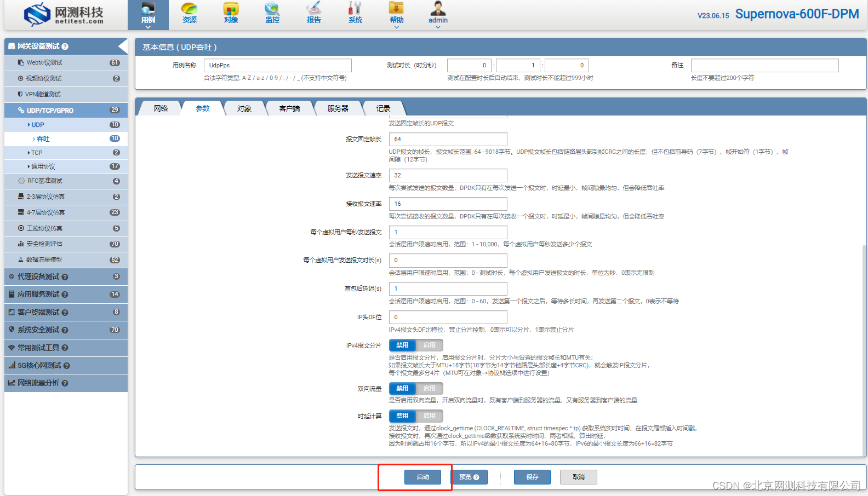
Task: Click the IP头DF位 input field
Action: point(448,317)
